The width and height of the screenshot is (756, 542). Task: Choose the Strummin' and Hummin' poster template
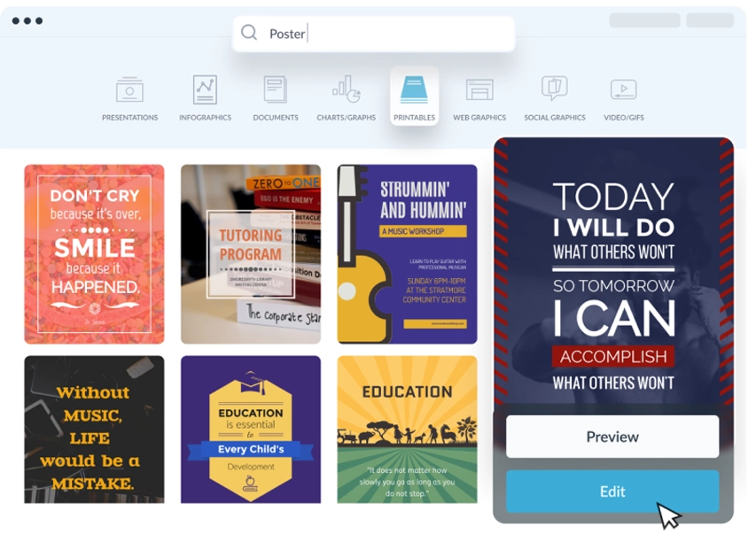click(407, 254)
